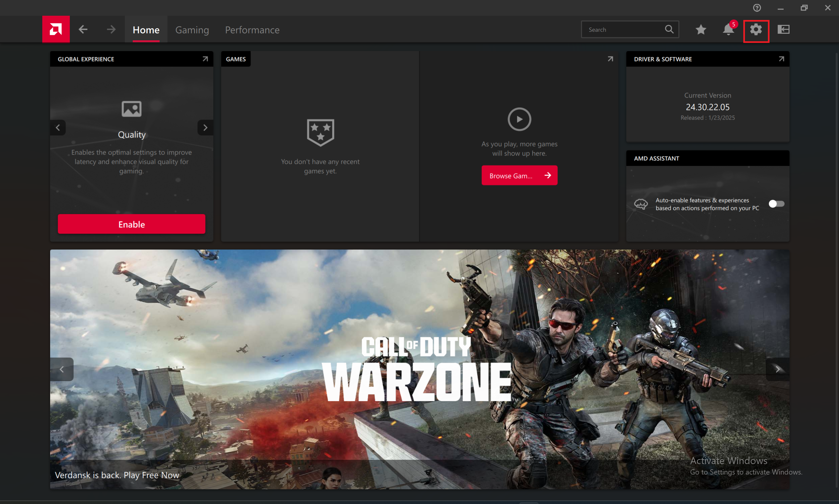Enable the Quality profile
Screen dimensions: 839x504
pos(131,224)
